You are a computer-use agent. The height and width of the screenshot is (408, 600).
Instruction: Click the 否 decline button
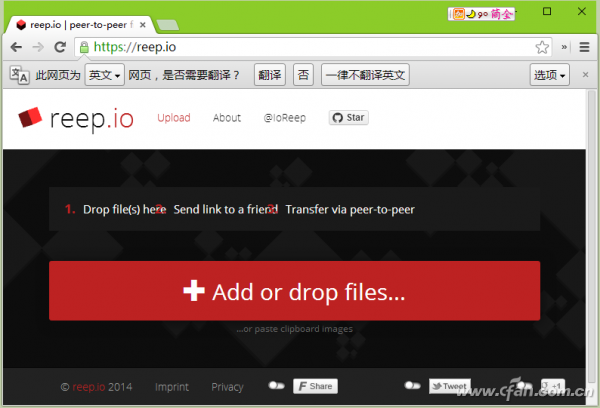pyautogui.click(x=303, y=75)
